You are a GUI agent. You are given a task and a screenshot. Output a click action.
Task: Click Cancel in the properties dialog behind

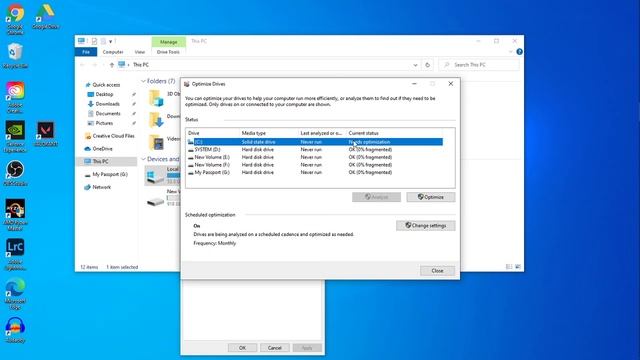pyautogui.click(x=275, y=348)
